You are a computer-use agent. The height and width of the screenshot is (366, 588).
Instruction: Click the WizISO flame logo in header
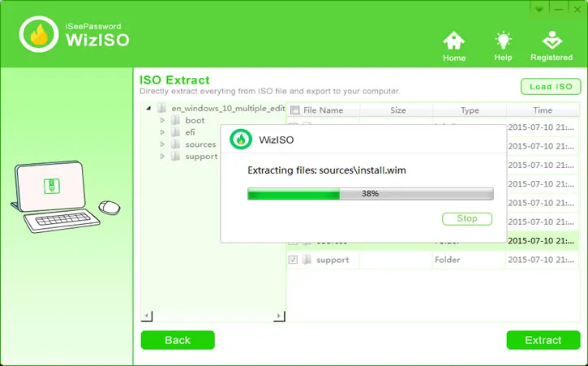pyautogui.click(x=38, y=34)
